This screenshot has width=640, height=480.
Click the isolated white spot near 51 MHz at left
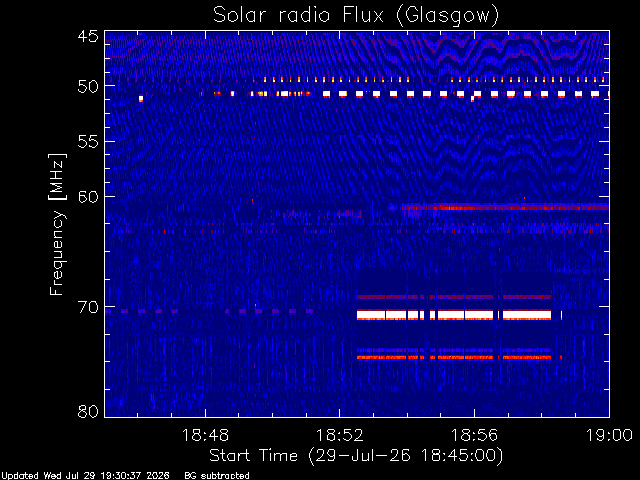pyautogui.click(x=141, y=98)
